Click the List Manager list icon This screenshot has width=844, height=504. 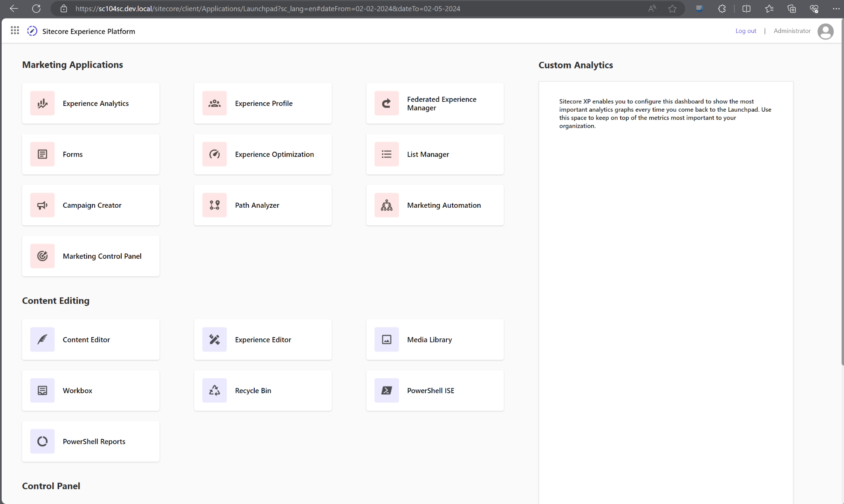[387, 154]
